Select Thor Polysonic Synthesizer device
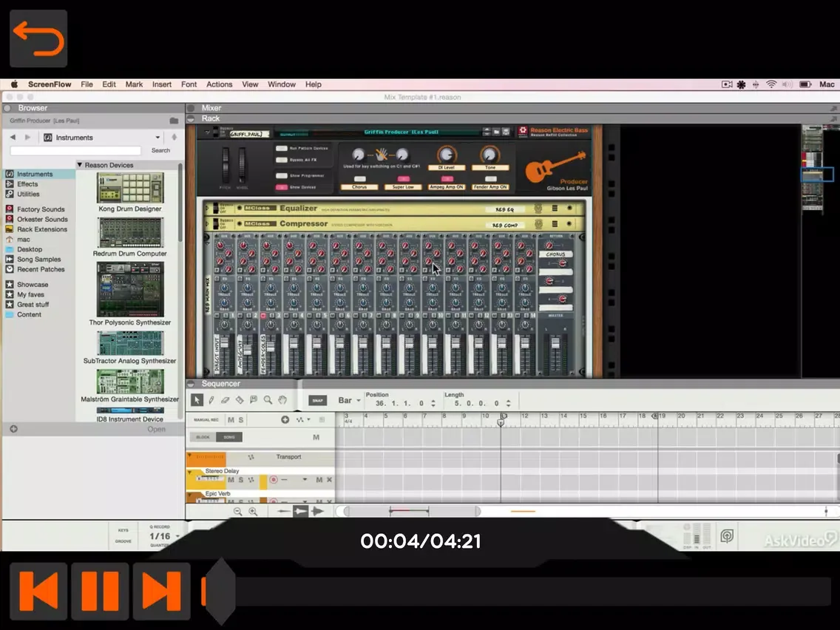 [x=130, y=289]
